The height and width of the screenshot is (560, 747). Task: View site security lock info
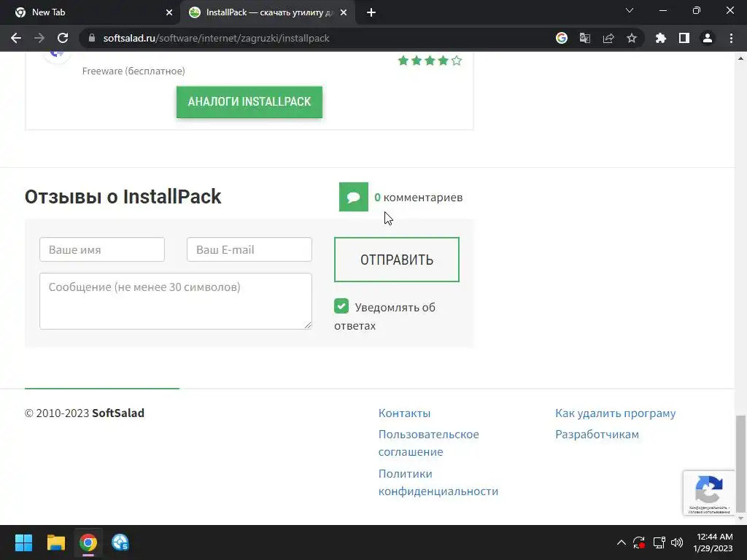coord(92,38)
